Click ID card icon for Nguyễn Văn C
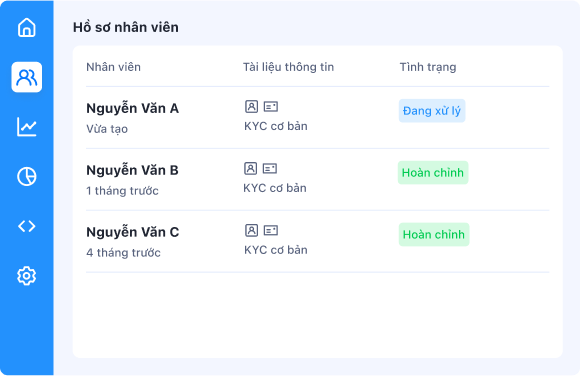This screenshot has height=376, width=580. [x=271, y=230]
